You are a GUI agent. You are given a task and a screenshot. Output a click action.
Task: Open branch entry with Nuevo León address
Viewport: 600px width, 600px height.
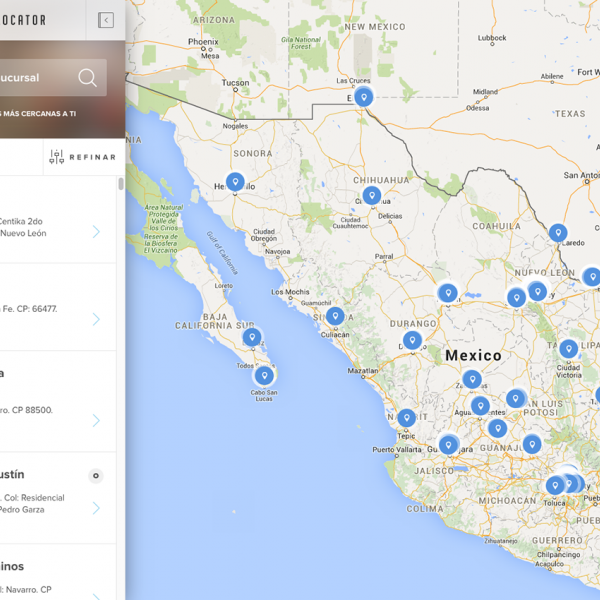[58, 220]
